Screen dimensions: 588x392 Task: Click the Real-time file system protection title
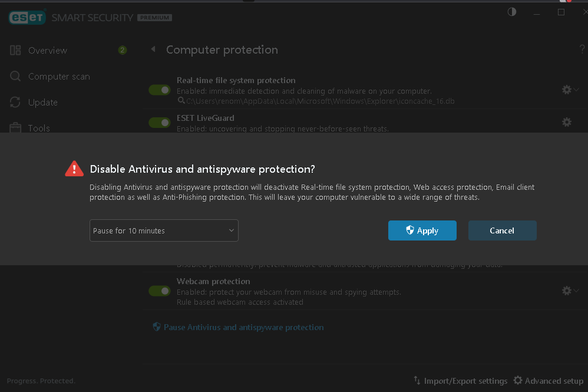pyautogui.click(x=236, y=80)
